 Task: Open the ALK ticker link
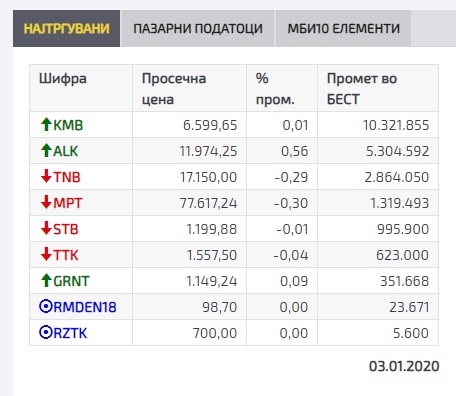[65, 151]
